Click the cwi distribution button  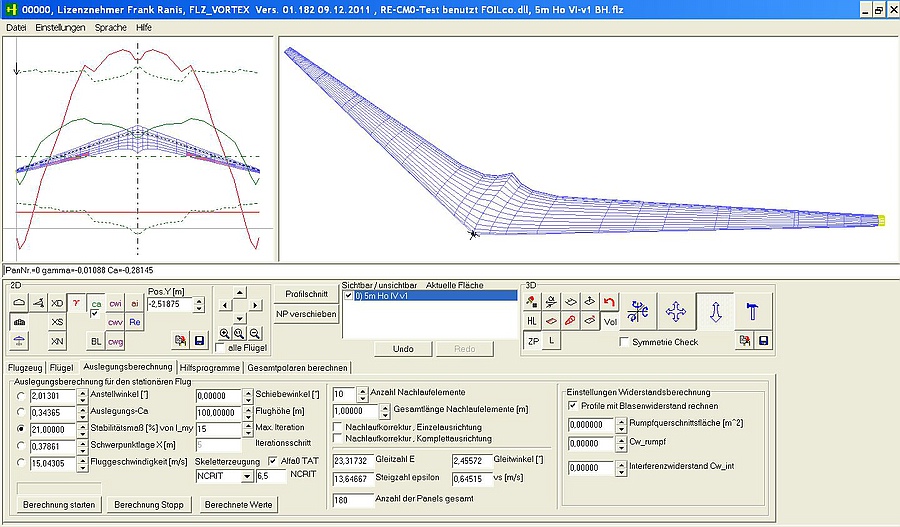point(115,303)
